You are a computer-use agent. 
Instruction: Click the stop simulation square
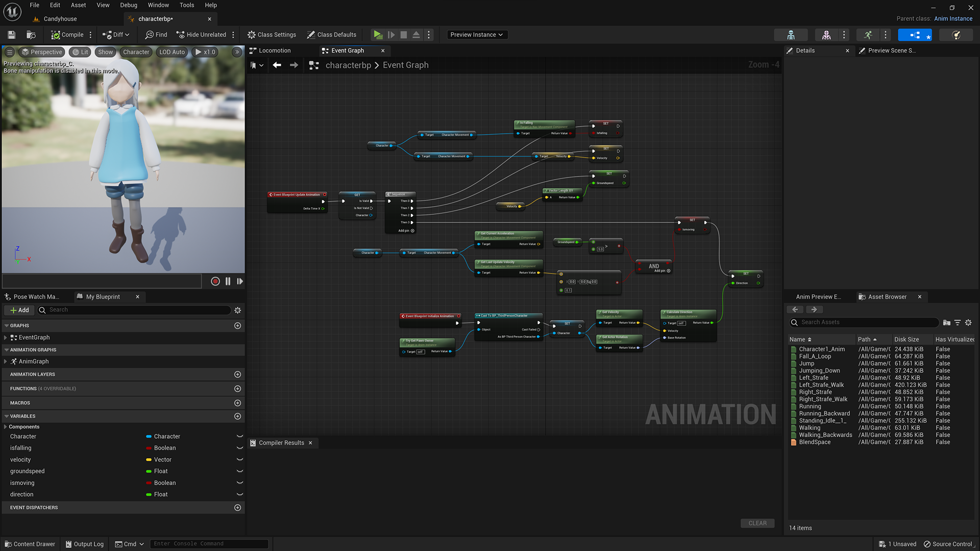tap(404, 35)
